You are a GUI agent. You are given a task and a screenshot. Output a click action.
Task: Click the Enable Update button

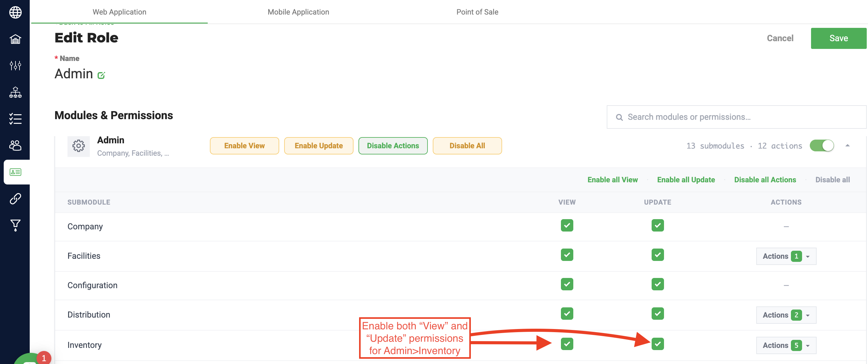coord(319,145)
